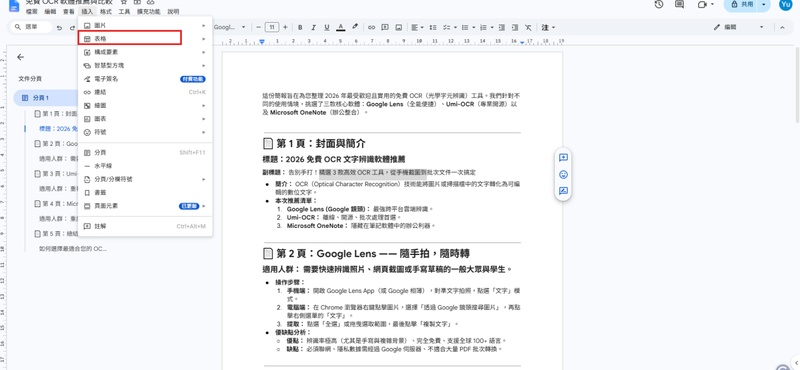Decrease font size with minus button
Screen dimensions: 800x370
click(x=259, y=27)
